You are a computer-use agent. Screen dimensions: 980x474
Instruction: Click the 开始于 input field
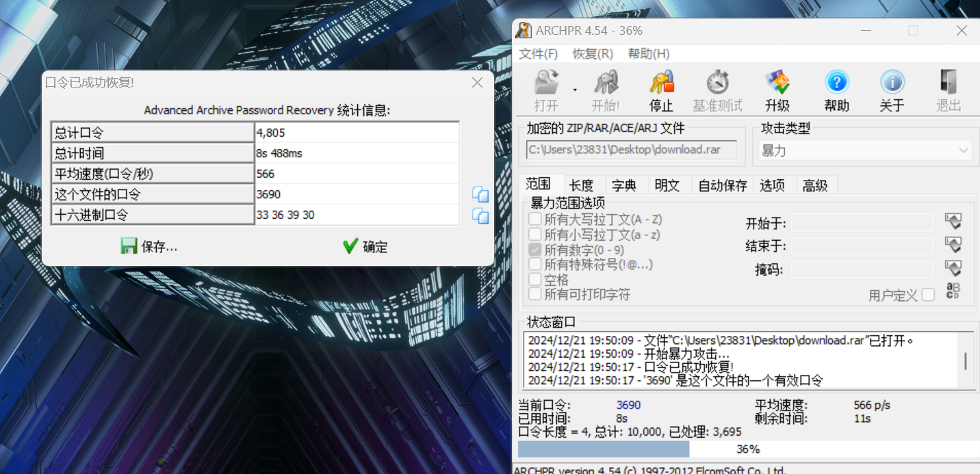click(x=862, y=222)
